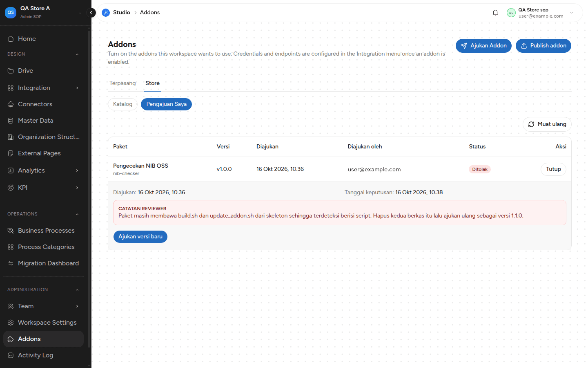Expand the Analytics submenu
This screenshot has width=588, height=368.
(x=77, y=171)
